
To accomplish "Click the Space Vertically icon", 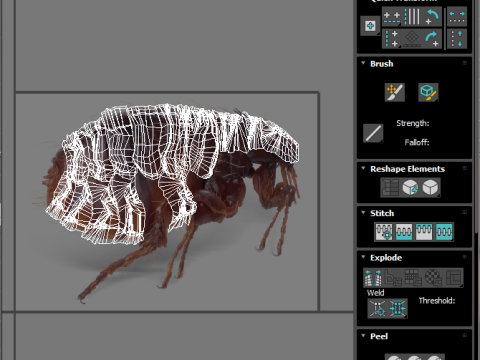I will pyautogui.click(x=457, y=39).
